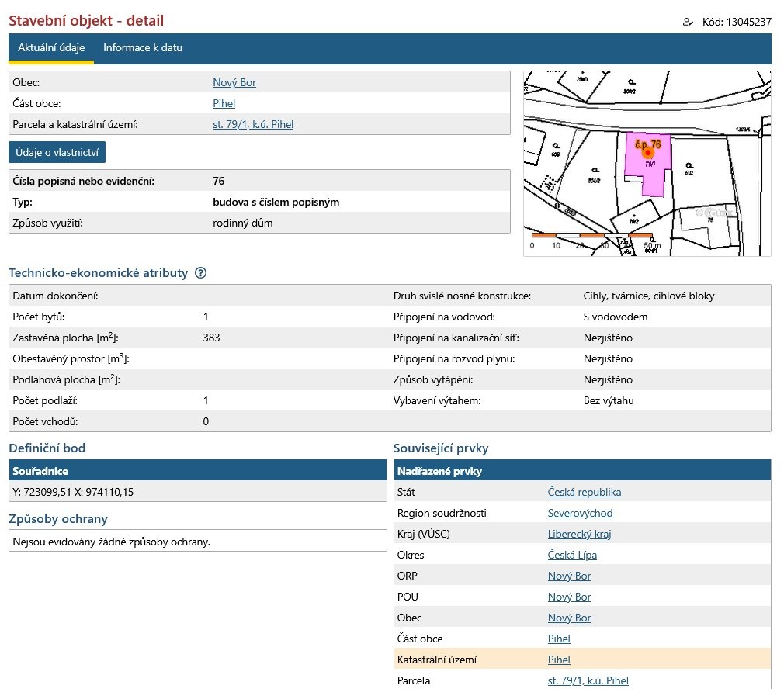Follow the Pihel link in the top Část obce row
The image size is (784, 689).
point(224,103)
